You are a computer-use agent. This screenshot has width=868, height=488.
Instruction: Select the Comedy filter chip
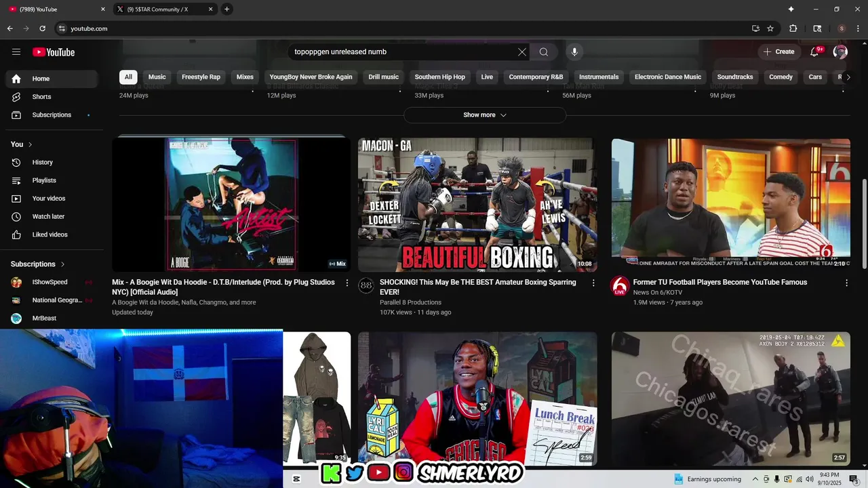pos(781,77)
